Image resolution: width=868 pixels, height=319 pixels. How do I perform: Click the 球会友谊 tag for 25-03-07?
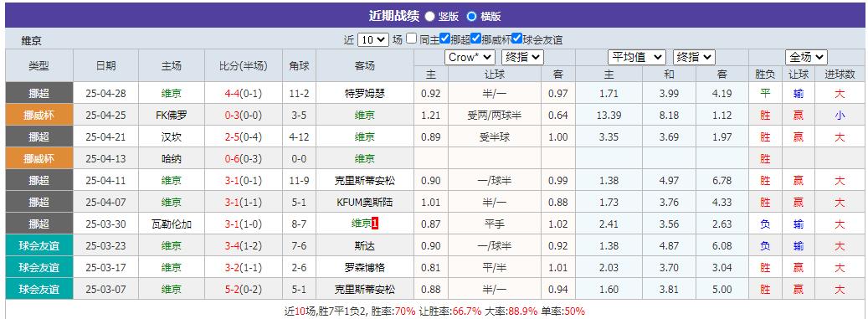click(x=39, y=289)
